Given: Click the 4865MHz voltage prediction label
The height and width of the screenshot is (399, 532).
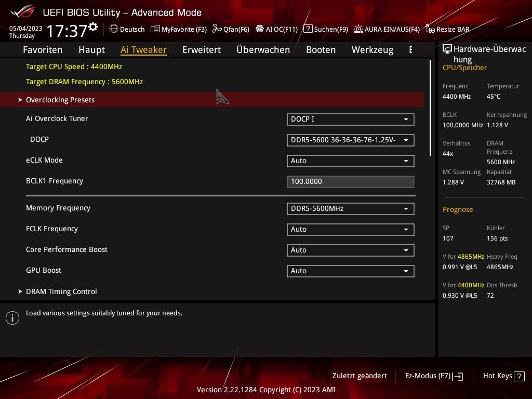Looking at the screenshot, I should [463, 257].
